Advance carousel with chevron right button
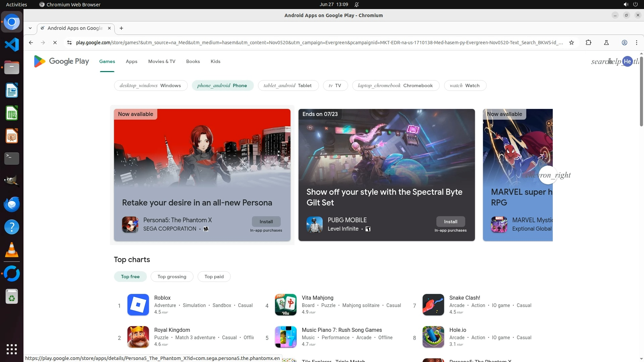644x362 pixels. (547, 175)
